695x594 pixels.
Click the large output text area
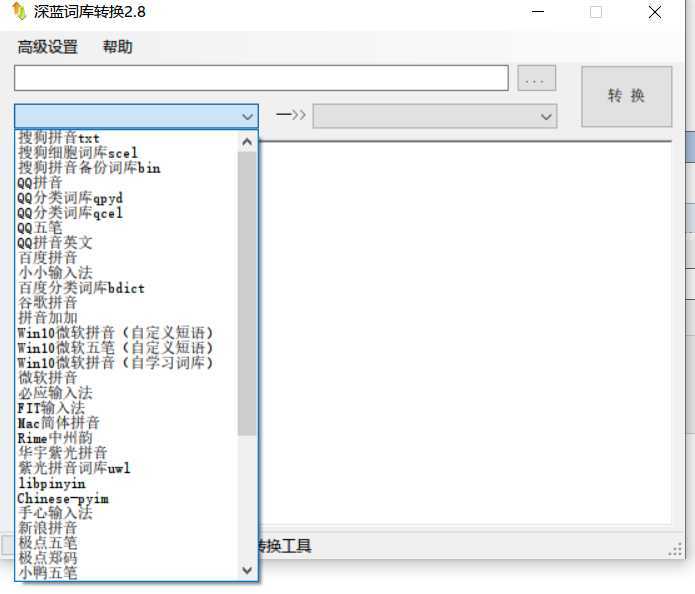(x=465, y=333)
